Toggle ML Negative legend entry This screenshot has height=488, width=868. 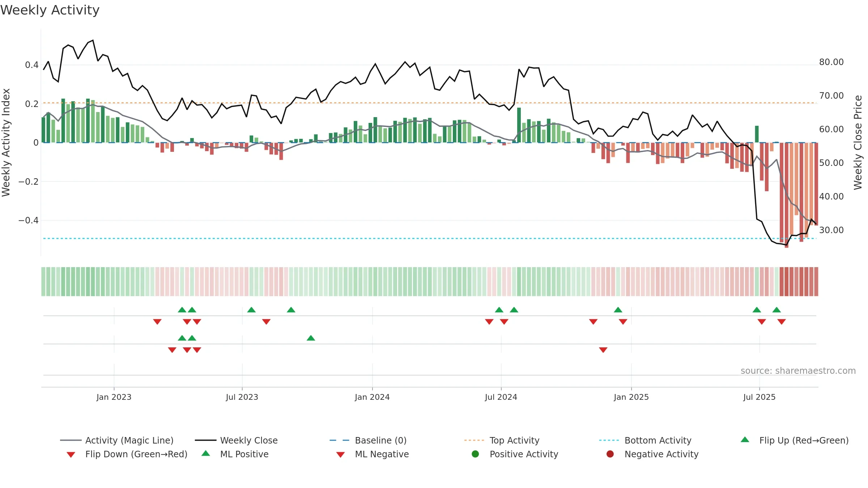coord(373,454)
